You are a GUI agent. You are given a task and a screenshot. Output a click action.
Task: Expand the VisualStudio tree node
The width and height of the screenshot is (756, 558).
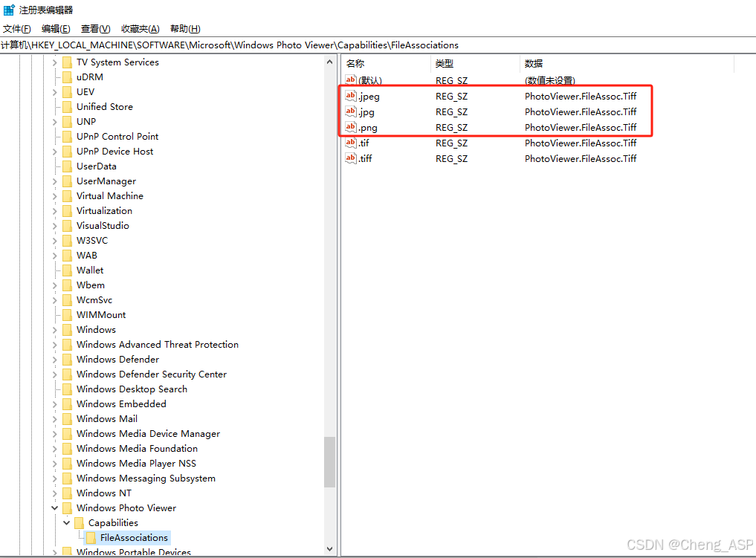click(x=54, y=226)
